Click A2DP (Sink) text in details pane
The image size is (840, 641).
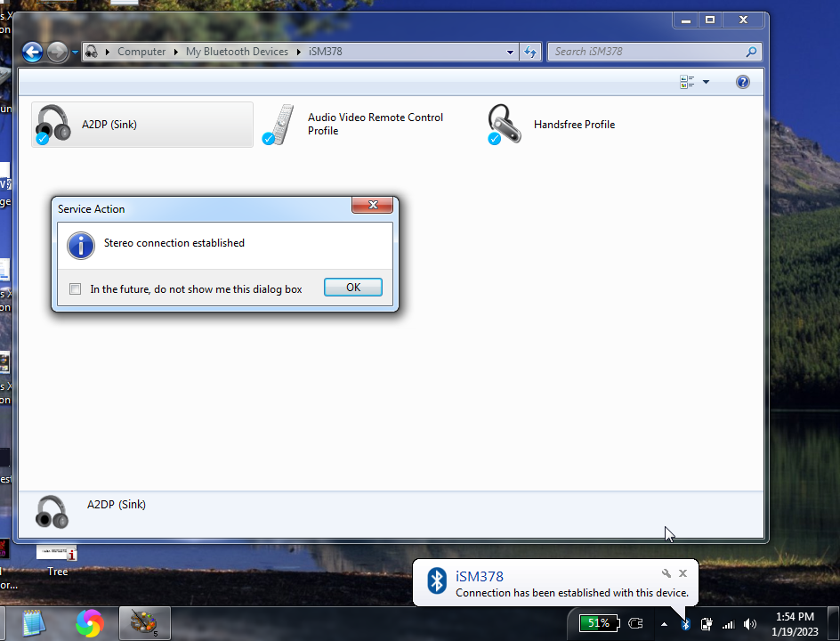pyautogui.click(x=117, y=504)
